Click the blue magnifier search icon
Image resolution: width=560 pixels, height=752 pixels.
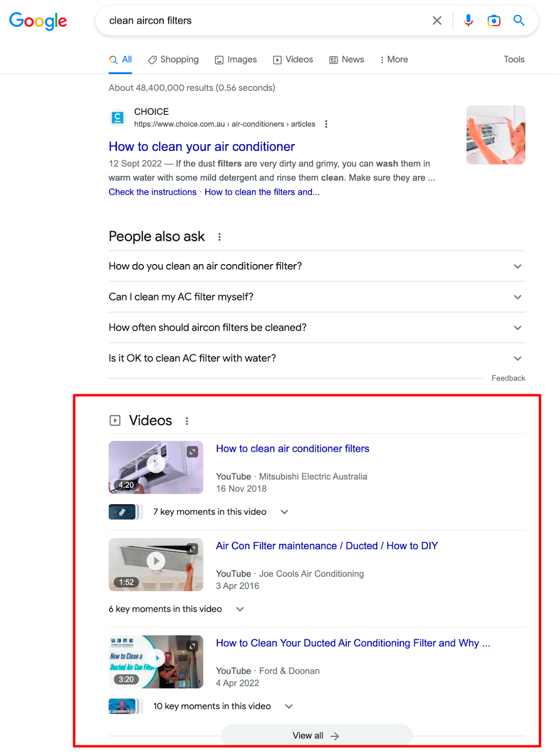point(519,20)
